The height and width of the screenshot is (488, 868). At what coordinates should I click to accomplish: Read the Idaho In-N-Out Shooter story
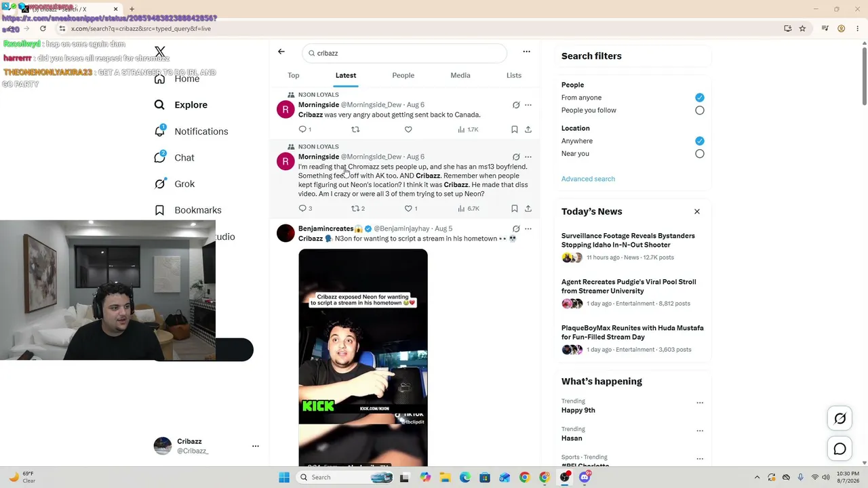(x=628, y=241)
